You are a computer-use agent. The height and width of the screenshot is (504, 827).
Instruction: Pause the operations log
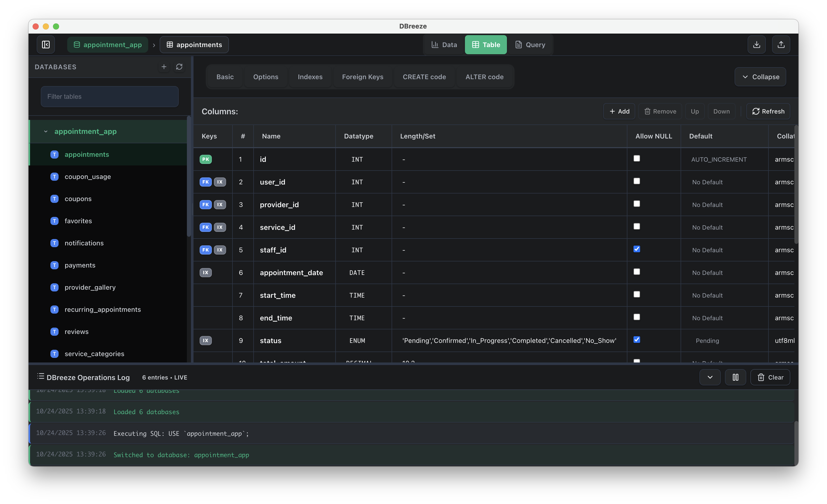click(x=735, y=377)
